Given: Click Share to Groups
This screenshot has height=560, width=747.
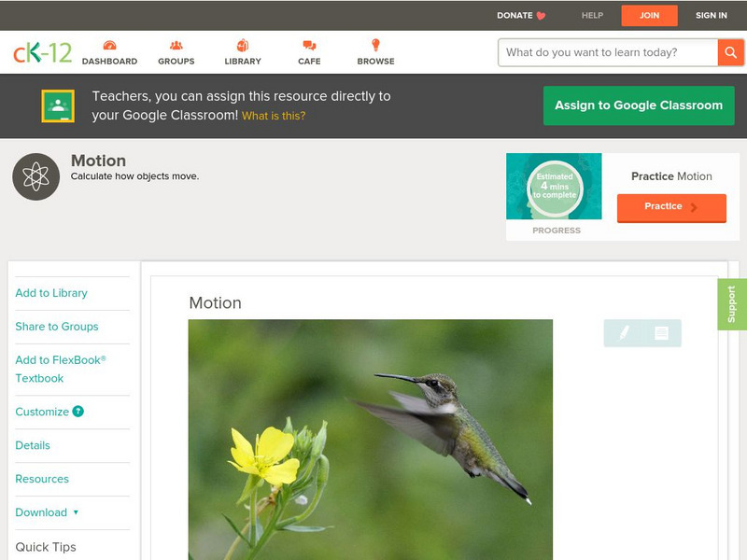Looking at the screenshot, I should coord(57,326).
